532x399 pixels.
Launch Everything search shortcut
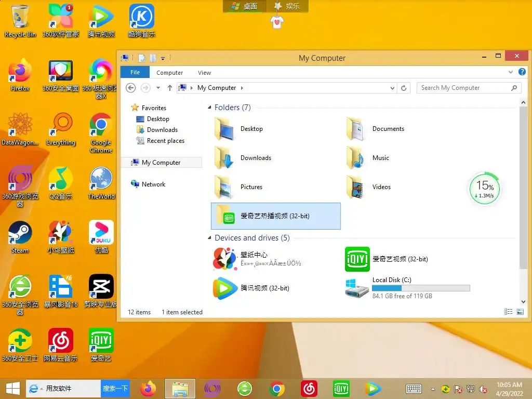60,129
